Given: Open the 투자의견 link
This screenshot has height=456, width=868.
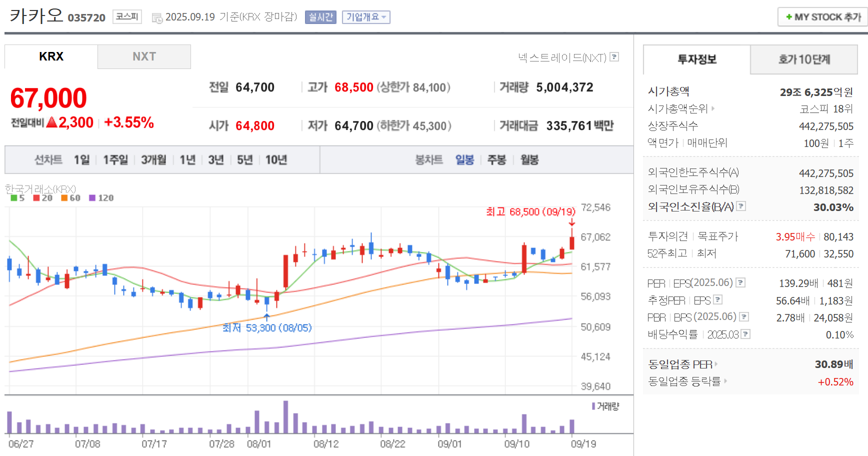Looking at the screenshot, I should click(x=667, y=236).
